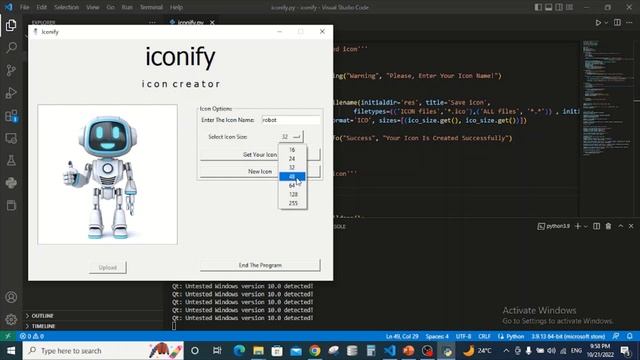Open Extensions view in activity bar

[11, 116]
